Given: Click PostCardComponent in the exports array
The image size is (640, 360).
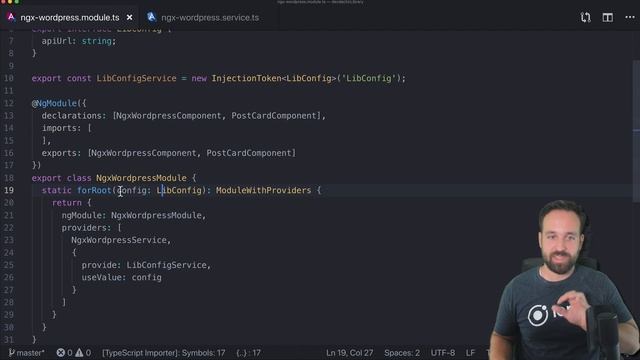Looking at the screenshot, I should point(249,153).
